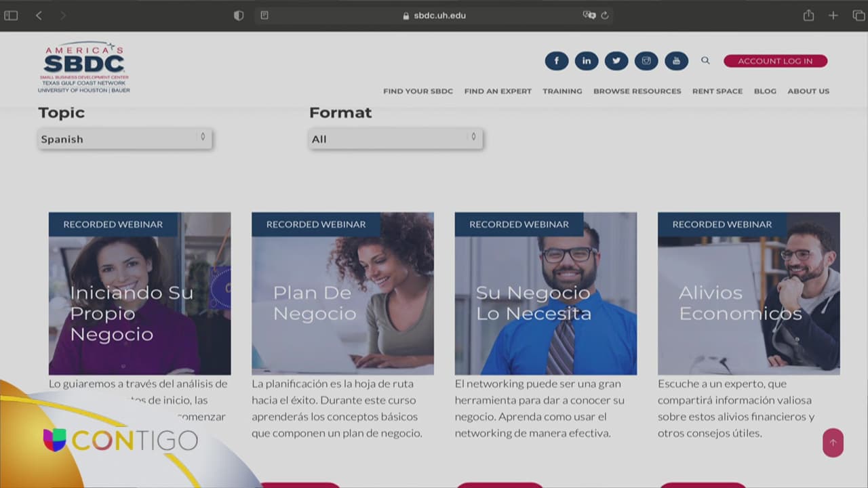Toggle the Safari sidebar icon
868x488 pixels.
coord(11,16)
